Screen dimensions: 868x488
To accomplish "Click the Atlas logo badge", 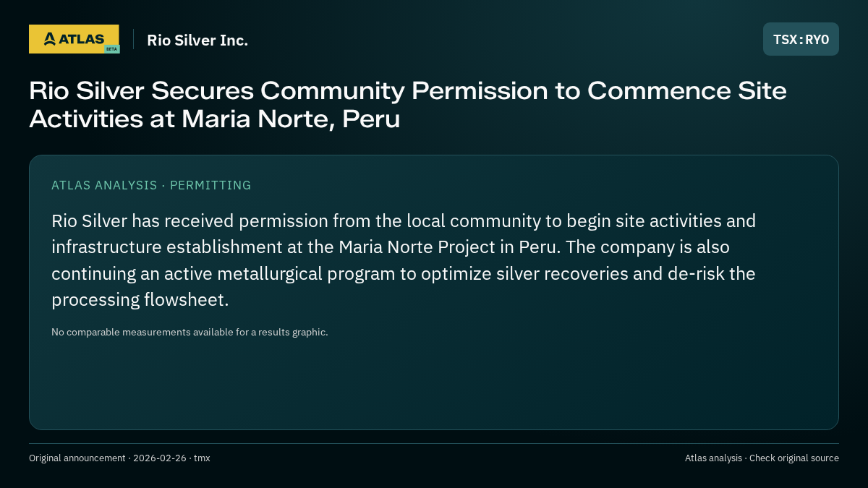I will 74,39.
